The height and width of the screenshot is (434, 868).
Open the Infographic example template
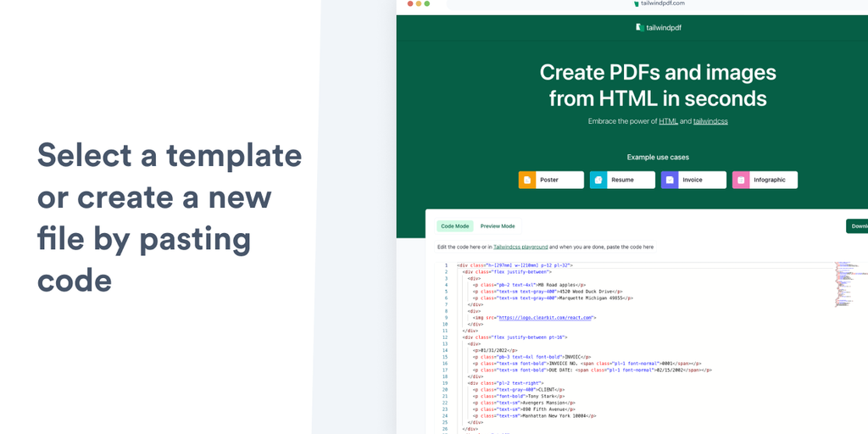coord(765,180)
